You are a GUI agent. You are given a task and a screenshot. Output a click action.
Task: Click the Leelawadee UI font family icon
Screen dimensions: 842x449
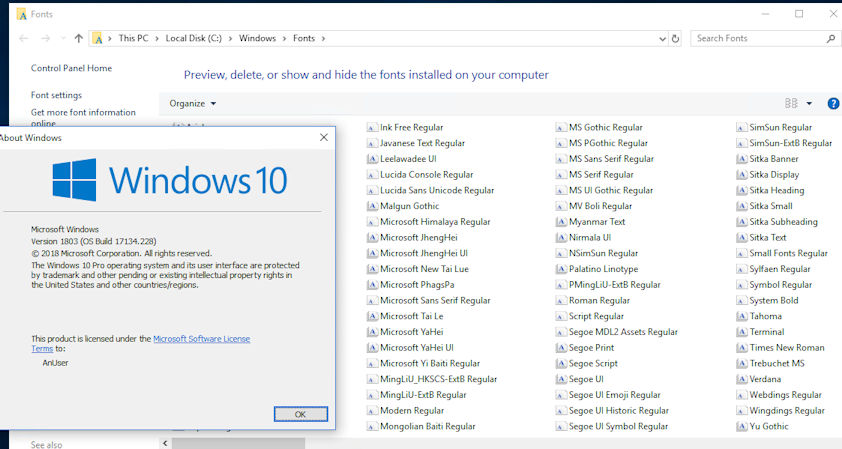click(372, 159)
